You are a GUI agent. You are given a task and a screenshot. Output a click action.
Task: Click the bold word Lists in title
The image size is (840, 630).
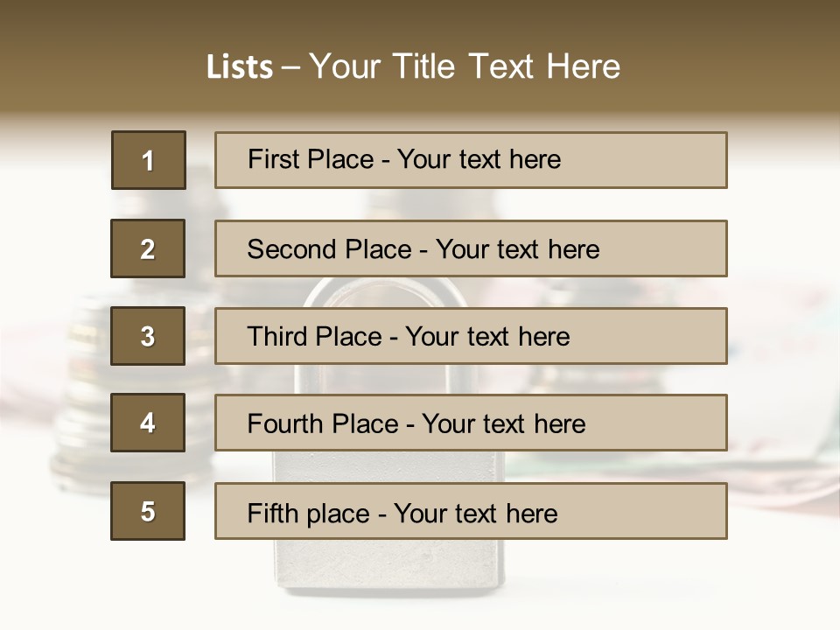click(239, 66)
